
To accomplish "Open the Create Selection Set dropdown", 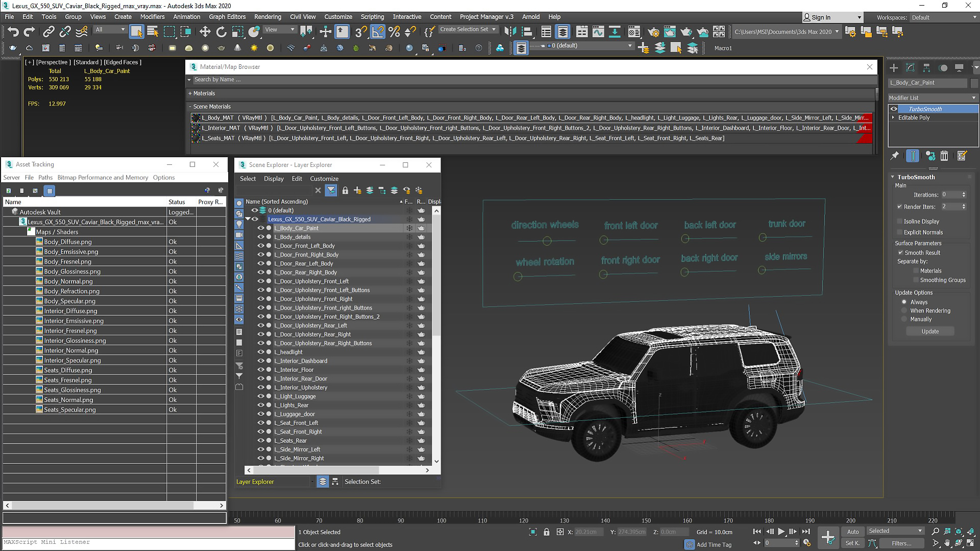I will tap(468, 29).
